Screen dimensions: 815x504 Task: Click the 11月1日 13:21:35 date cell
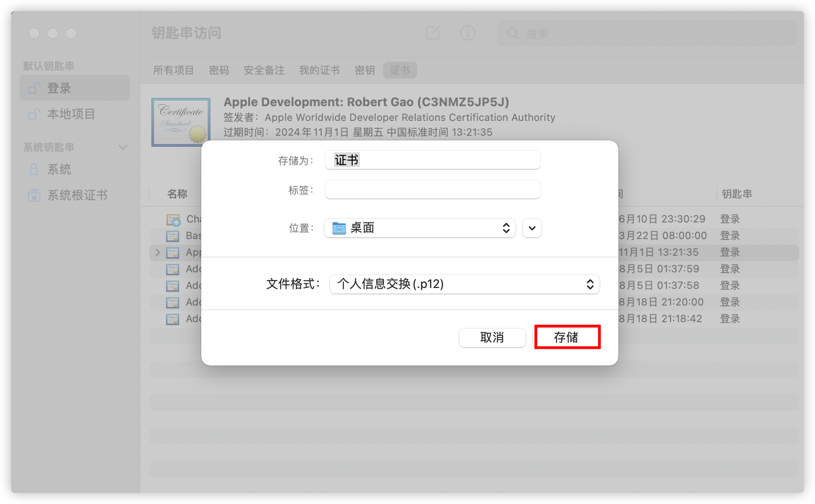pyautogui.click(x=659, y=252)
